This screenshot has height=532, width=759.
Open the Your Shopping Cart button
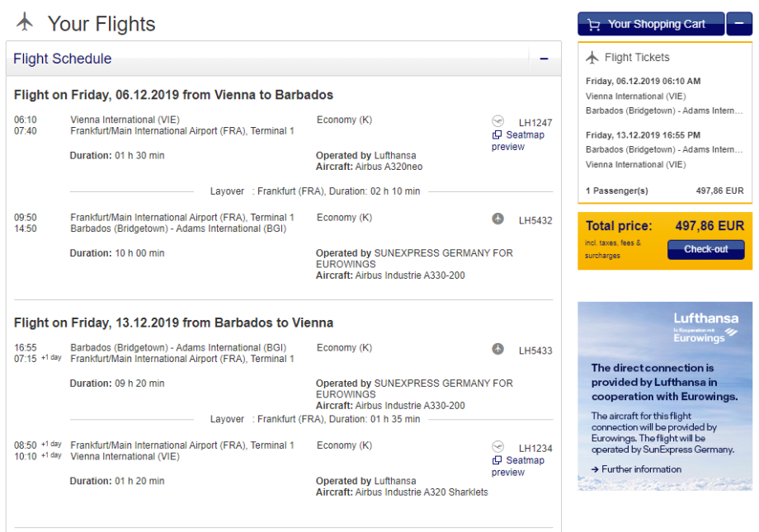651,24
